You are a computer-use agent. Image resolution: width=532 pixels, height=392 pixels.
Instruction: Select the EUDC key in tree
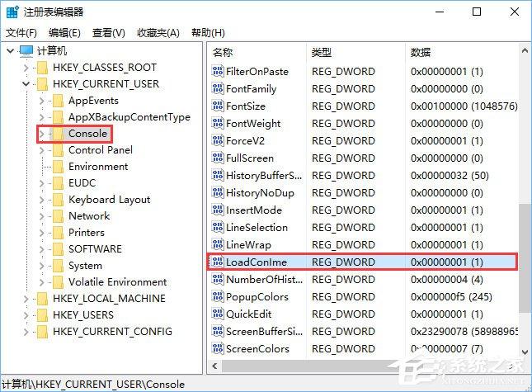(82, 183)
